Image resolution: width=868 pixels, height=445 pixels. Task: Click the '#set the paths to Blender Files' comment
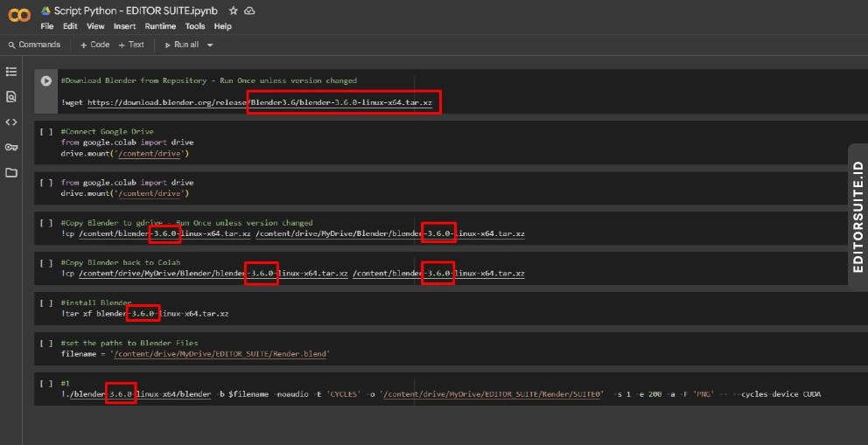tap(129, 343)
